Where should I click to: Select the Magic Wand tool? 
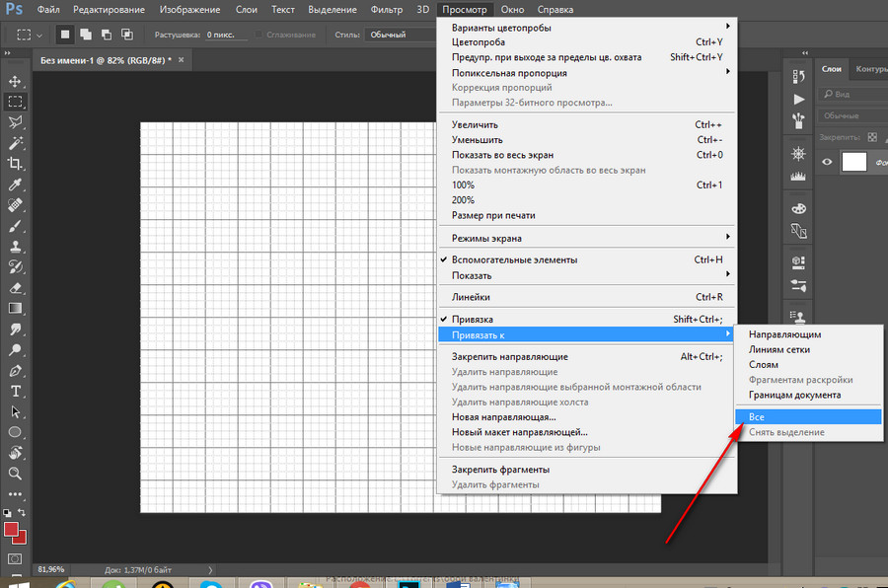tap(15, 143)
